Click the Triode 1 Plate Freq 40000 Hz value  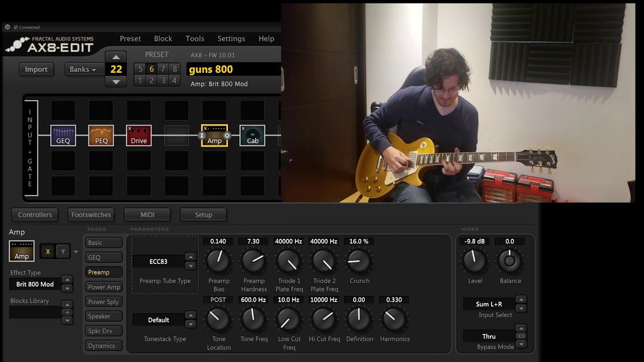[x=288, y=241]
